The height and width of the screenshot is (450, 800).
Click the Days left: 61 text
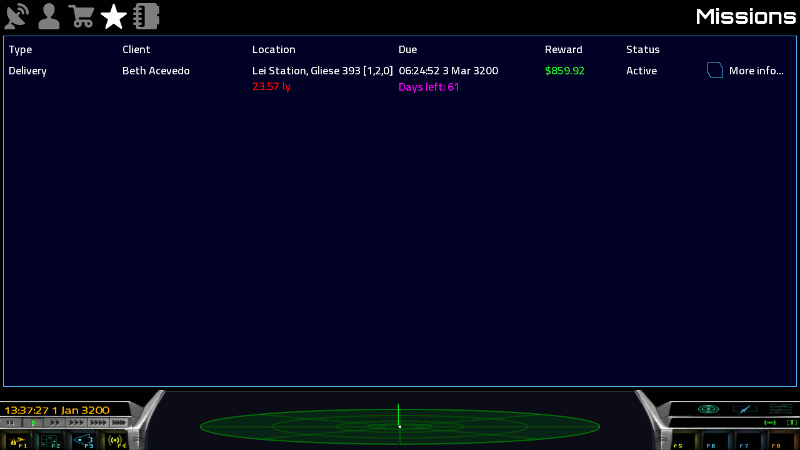point(429,87)
